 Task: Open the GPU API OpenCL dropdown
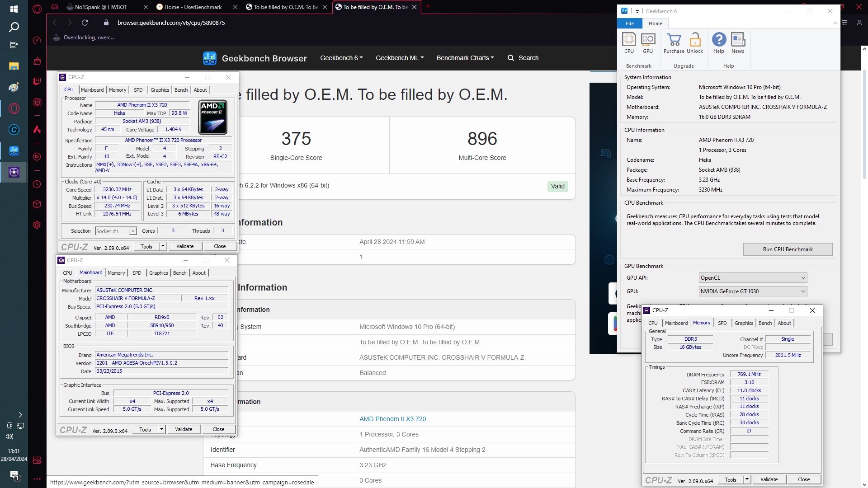[753, 278]
